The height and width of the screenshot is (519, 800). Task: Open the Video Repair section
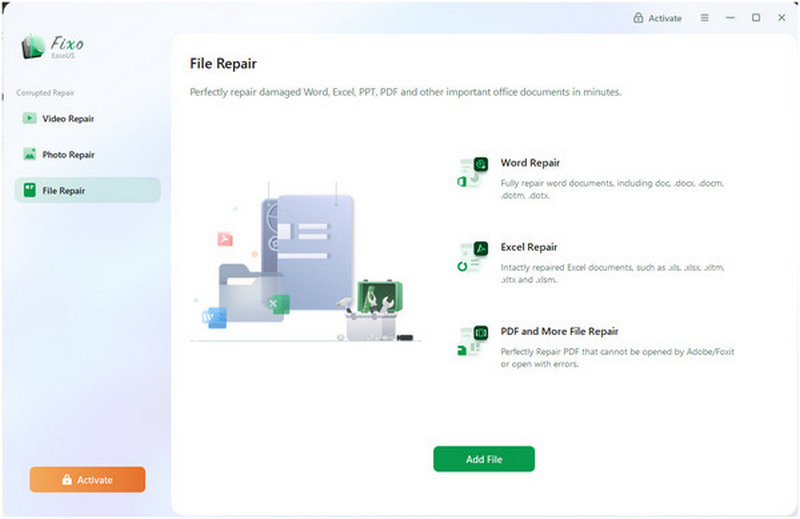click(x=87, y=118)
